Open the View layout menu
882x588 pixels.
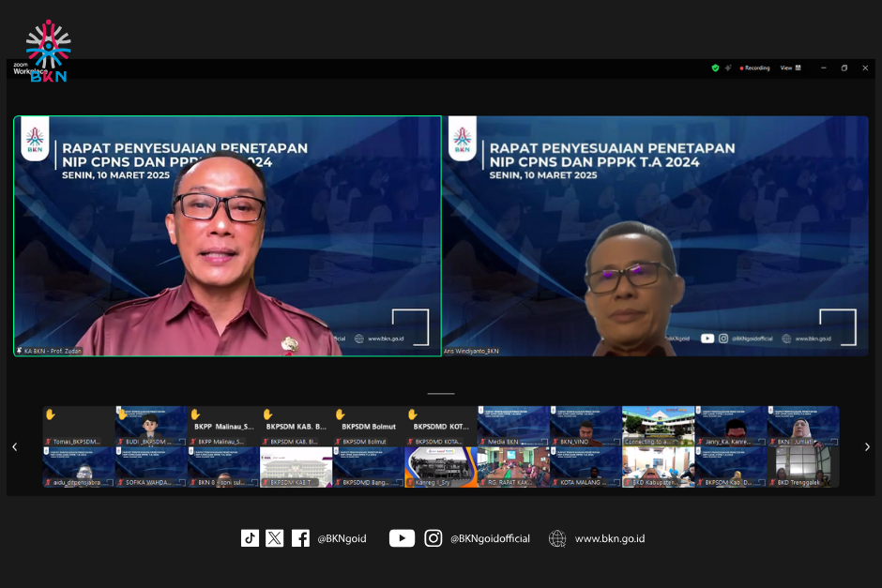pyautogui.click(x=790, y=68)
